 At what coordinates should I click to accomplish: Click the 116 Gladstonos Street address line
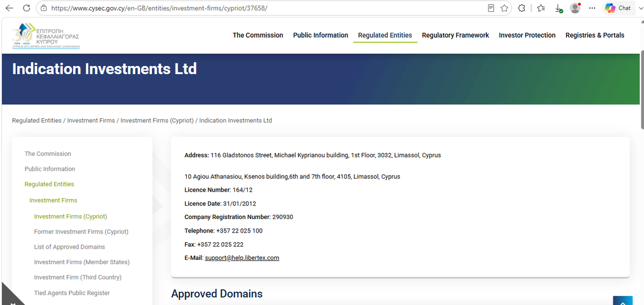(312, 155)
